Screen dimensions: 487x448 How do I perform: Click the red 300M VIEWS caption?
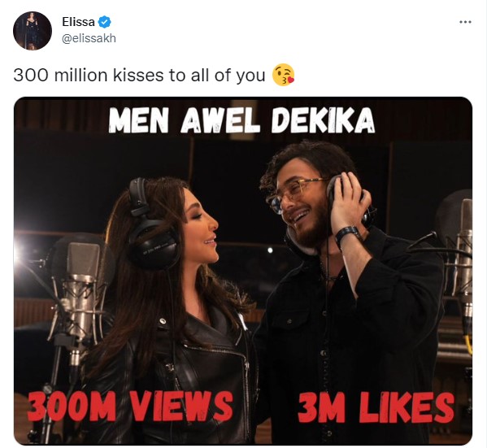[x=130, y=407]
